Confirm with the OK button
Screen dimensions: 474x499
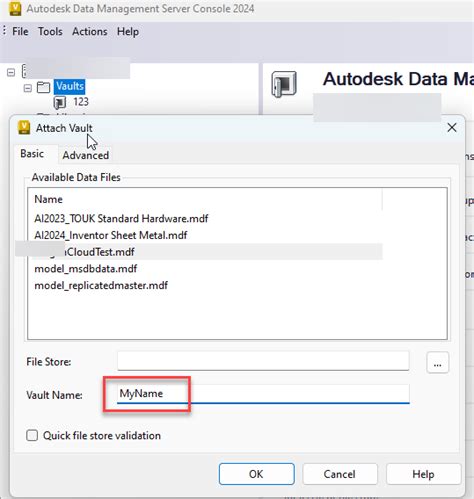click(x=256, y=474)
